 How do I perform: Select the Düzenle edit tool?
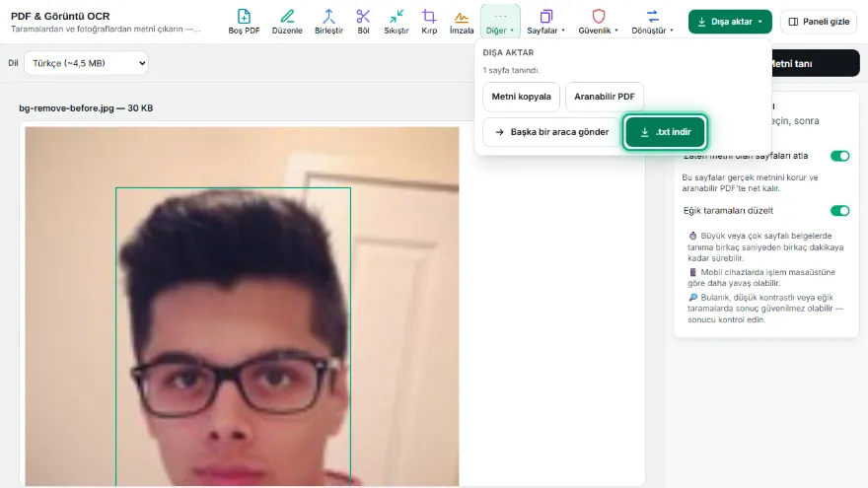(287, 22)
